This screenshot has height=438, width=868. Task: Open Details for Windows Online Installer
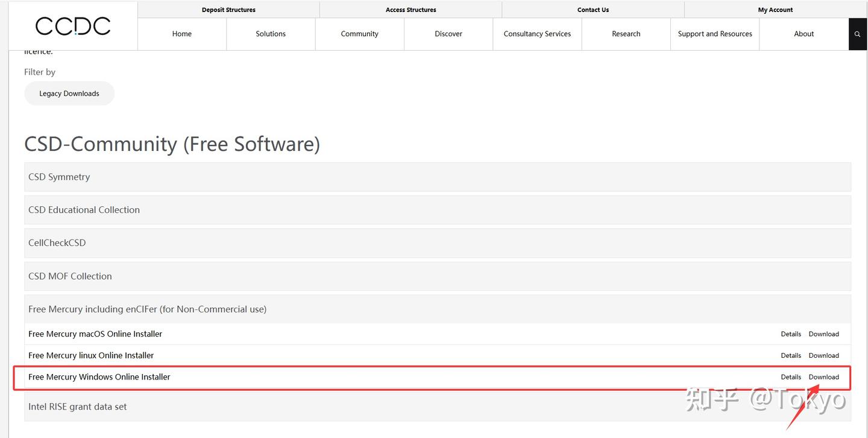[x=791, y=377]
